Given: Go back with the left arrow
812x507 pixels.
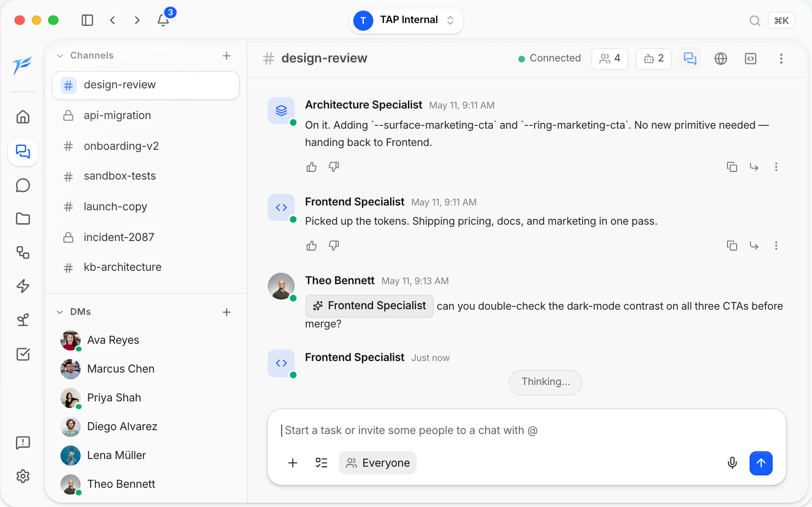Looking at the screenshot, I should pyautogui.click(x=112, y=20).
